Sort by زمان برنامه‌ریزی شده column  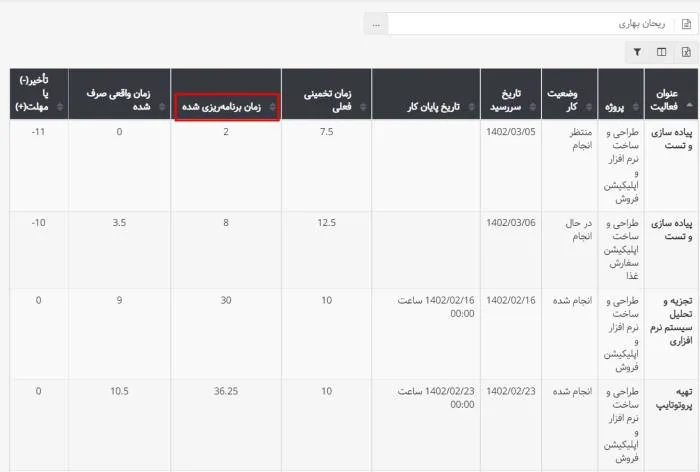[226, 94]
